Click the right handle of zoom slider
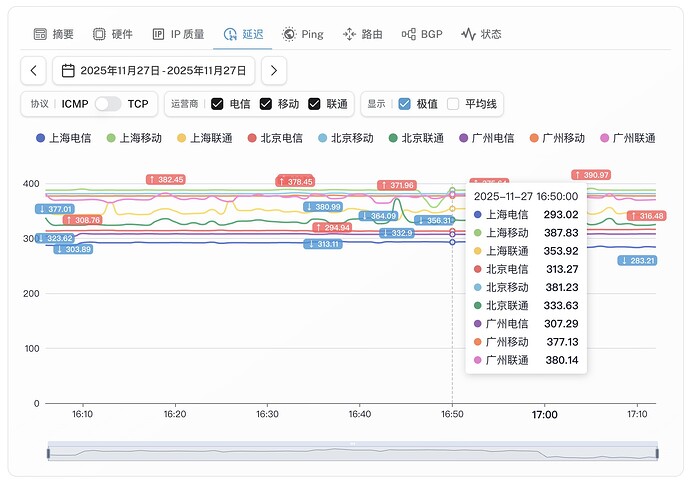 click(x=657, y=453)
